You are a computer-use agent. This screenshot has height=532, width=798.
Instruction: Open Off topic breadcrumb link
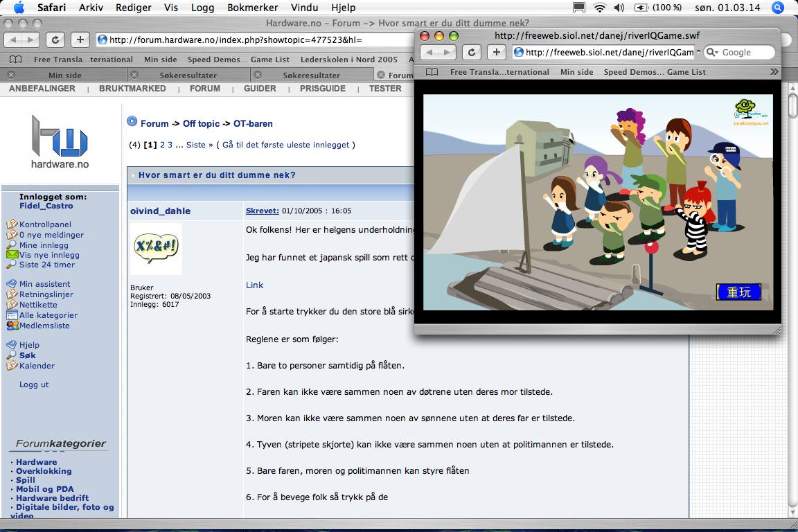coord(201,123)
